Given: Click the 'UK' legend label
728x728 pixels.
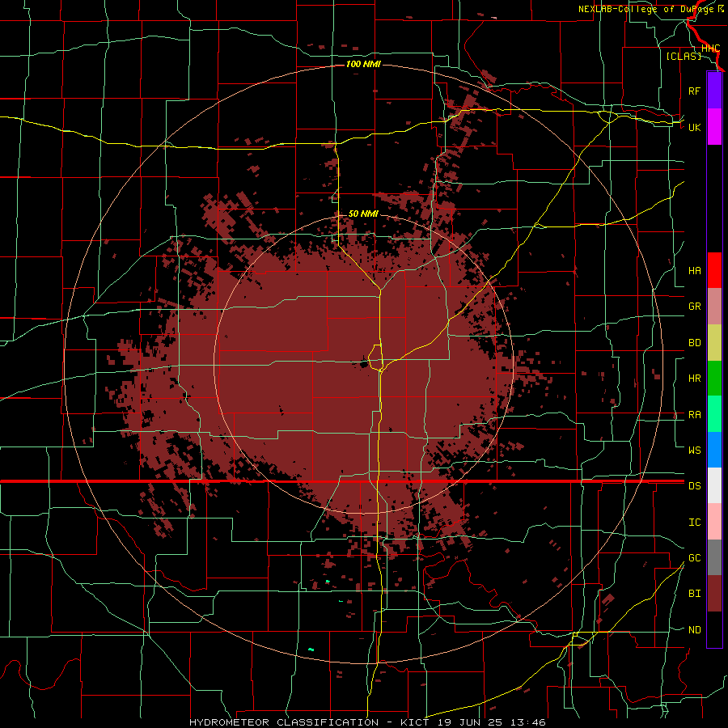Looking at the screenshot, I should pyautogui.click(x=694, y=127).
